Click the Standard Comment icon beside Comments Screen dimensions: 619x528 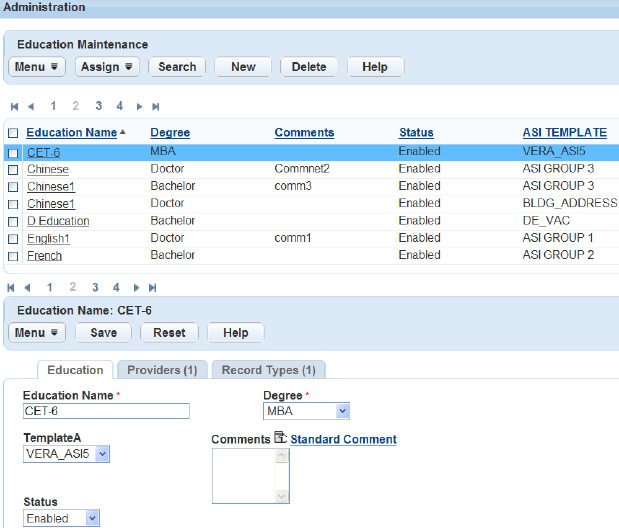coord(280,438)
